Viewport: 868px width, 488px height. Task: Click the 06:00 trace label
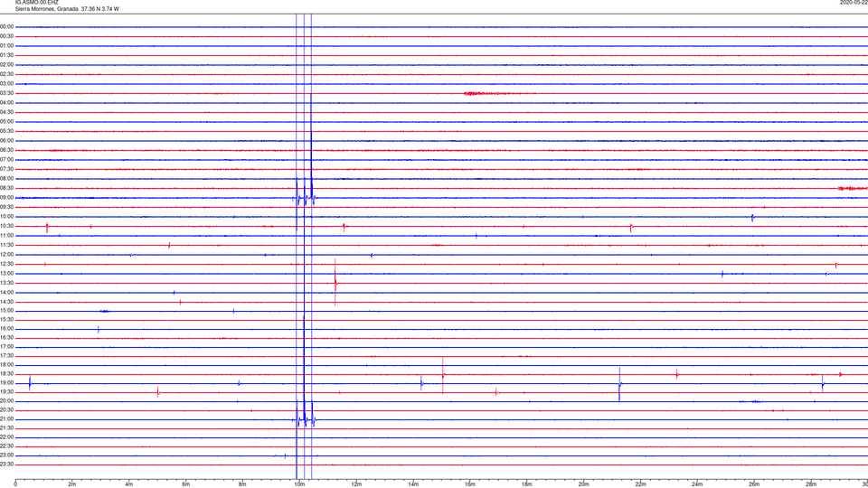[x=6, y=141]
